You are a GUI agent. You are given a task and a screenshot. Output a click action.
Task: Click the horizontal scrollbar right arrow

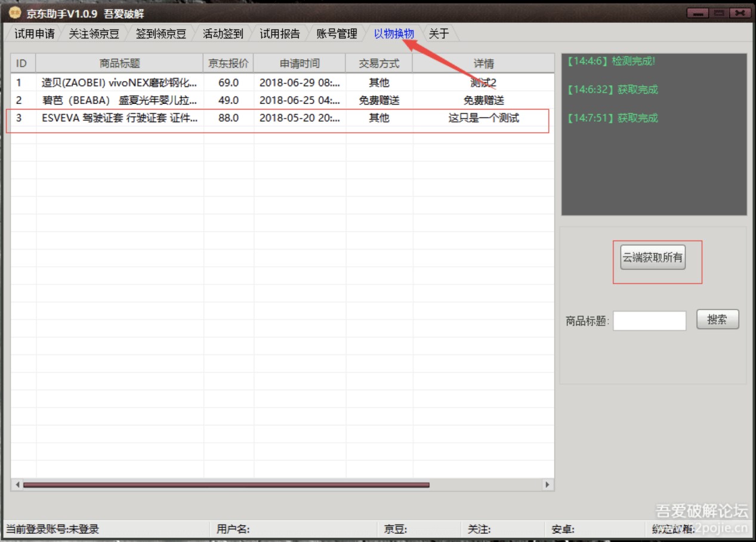(547, 485)
